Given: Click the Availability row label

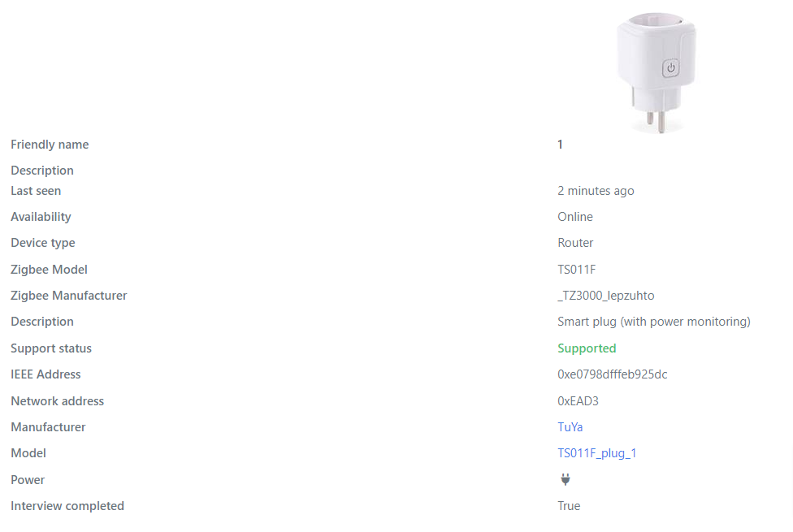Looking at the screenshot, I should (x=40, y=216).
